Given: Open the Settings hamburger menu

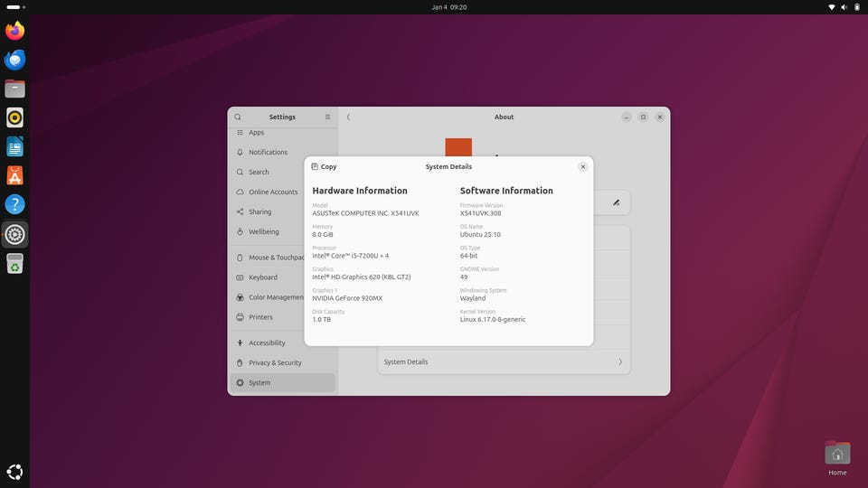Looking at the screenshot, I should click(x=327, y=117).
